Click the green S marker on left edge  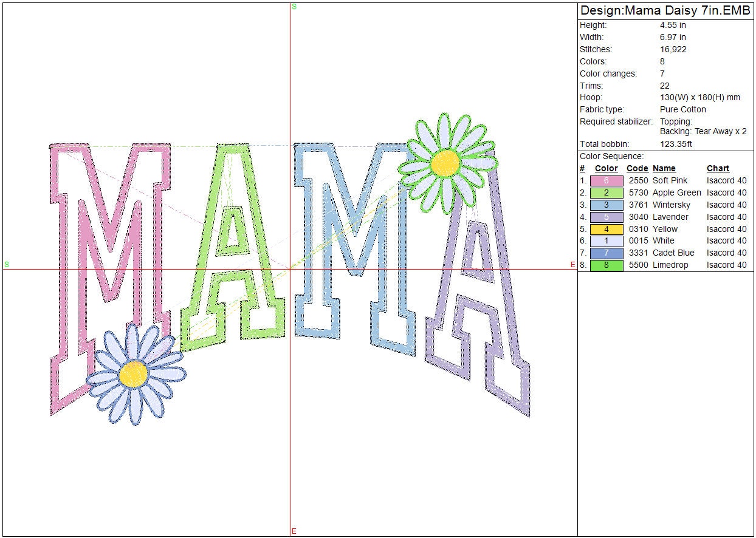click(x=7, y=264)
